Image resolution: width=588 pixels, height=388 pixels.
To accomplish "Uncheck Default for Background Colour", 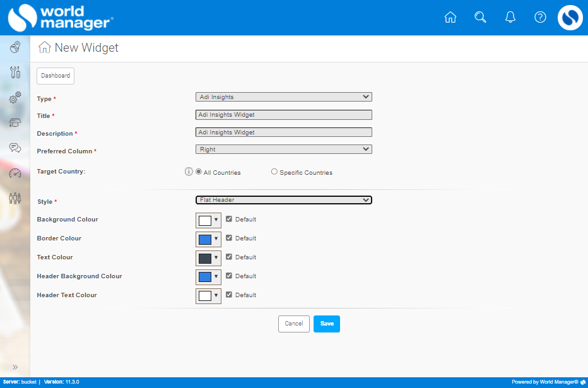I will 229,220.
